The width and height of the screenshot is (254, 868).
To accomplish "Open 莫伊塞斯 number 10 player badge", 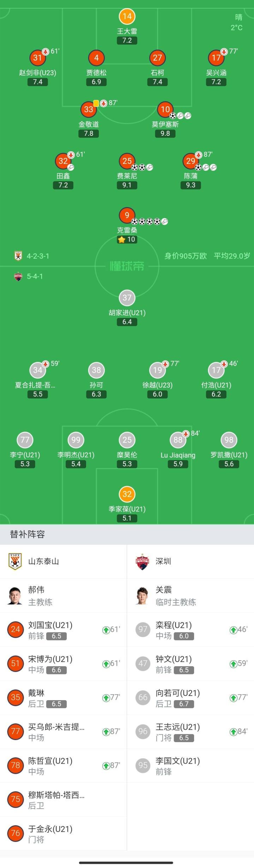I will click(165, 109).
